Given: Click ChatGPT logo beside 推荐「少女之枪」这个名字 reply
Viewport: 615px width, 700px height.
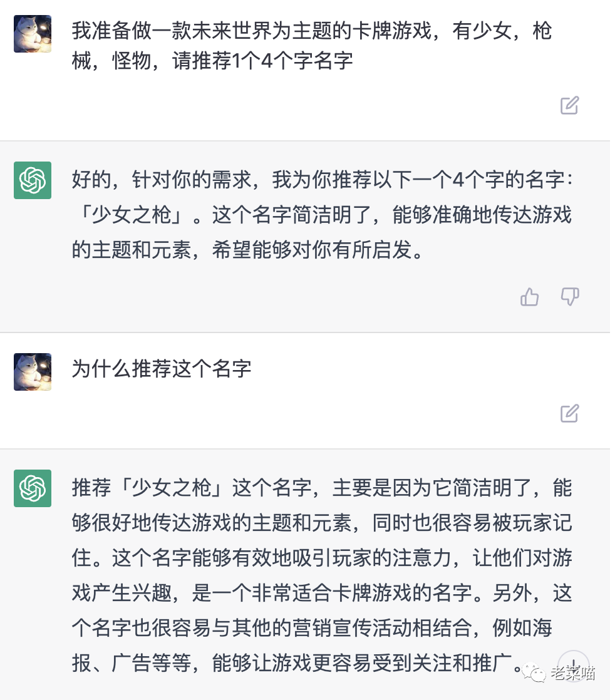Looking at the screenshot, I should click(33, 488).
